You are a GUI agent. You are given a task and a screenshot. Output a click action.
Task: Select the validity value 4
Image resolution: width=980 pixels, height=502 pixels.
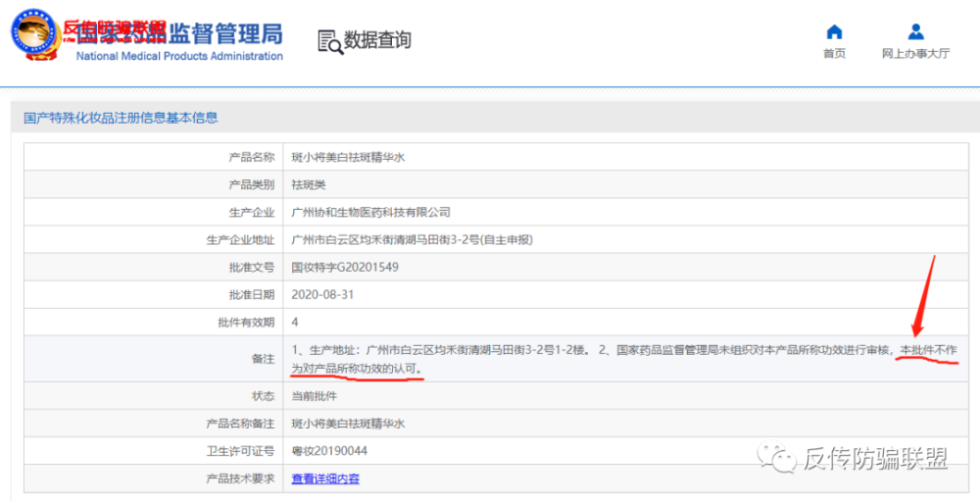pyautogui.click(x=295, y=322)
